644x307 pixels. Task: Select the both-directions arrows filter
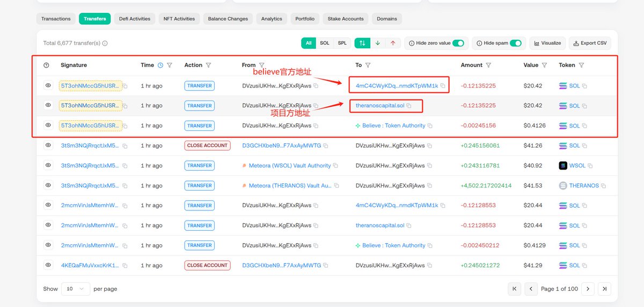(x=362, y=43)
